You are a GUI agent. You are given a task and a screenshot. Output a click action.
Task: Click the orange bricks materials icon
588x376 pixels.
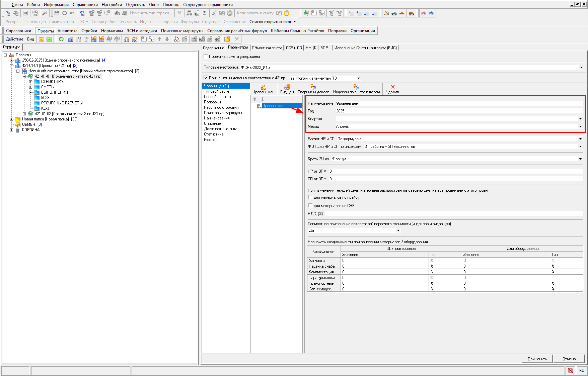[x=402, y=13]
